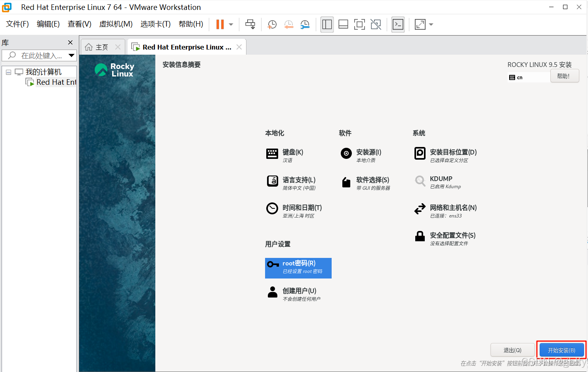Viewport: 588px width, 372px height.
Task: Open the 帮助(H) menu
Action: point(191,24)
